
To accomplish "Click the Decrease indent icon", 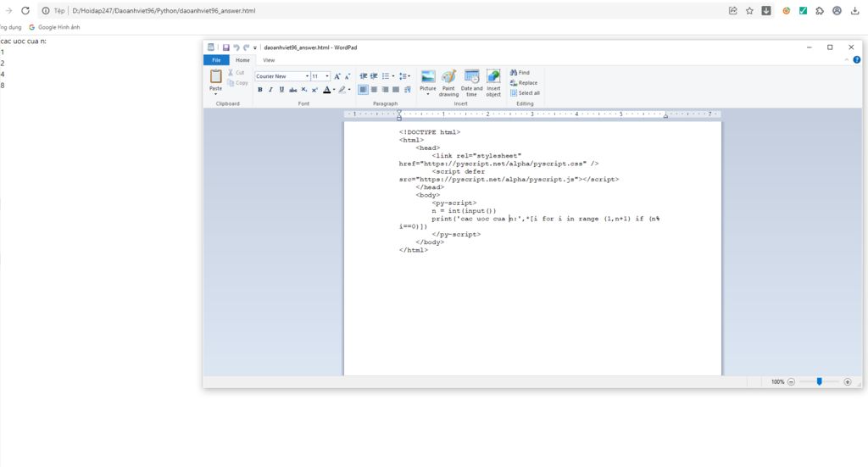I will [363, 76].
